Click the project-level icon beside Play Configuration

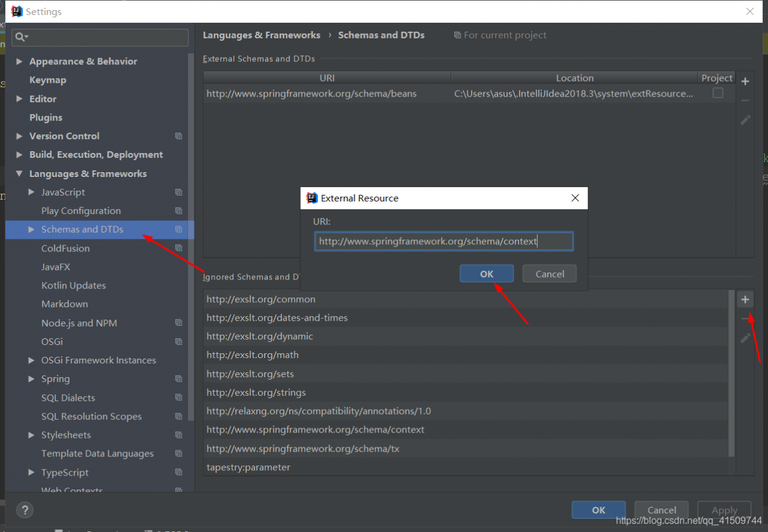178,211
